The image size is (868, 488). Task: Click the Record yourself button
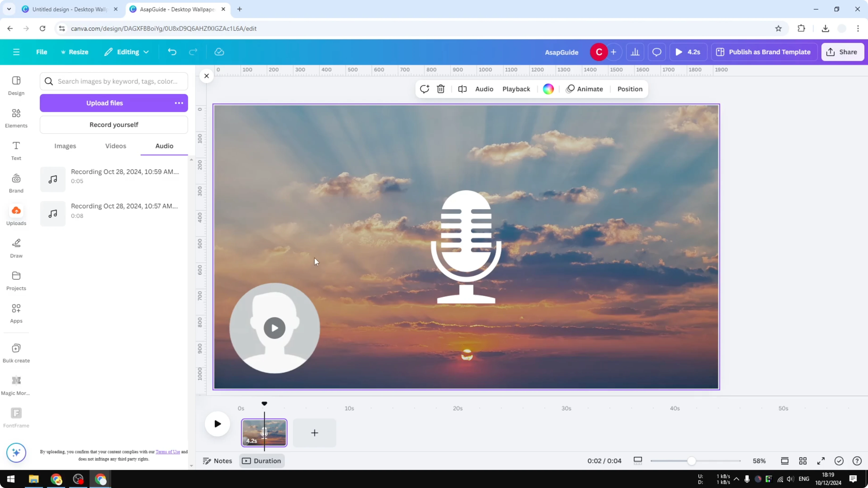pyautogui.click(x=114, y=125)
